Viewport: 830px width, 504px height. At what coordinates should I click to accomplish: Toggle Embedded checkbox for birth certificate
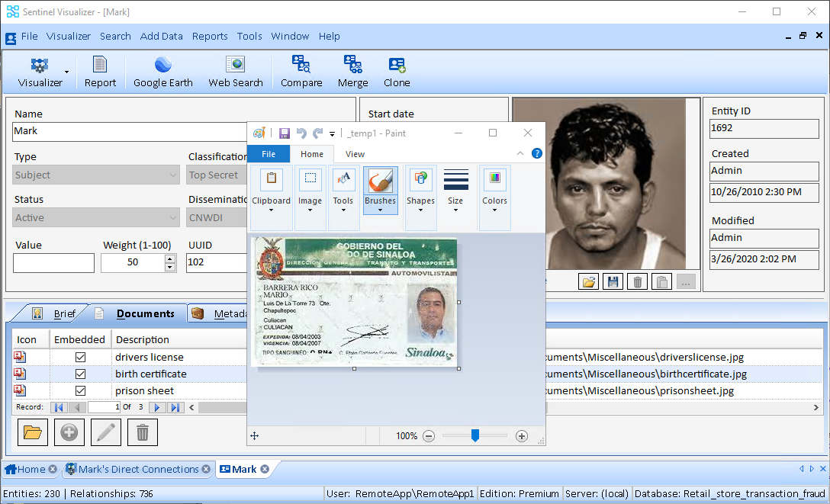pyautogui.click(x=80, y=374)
